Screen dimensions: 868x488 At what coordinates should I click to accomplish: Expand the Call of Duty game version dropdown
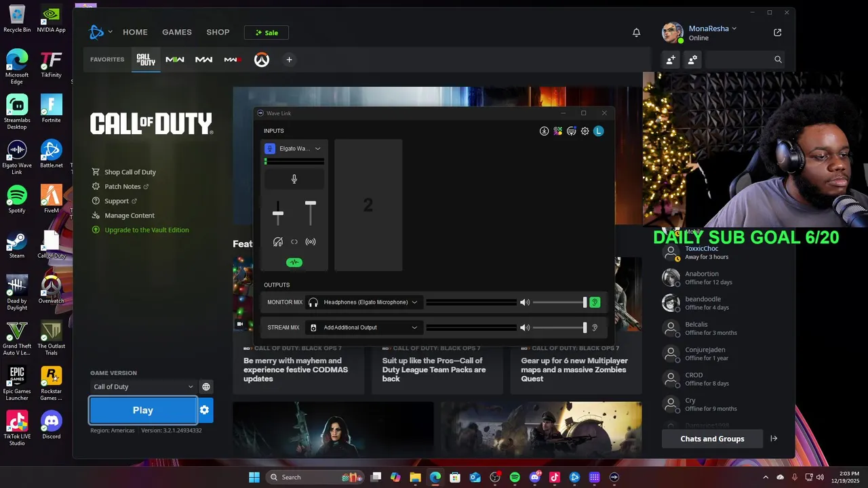tap(143, 386)
